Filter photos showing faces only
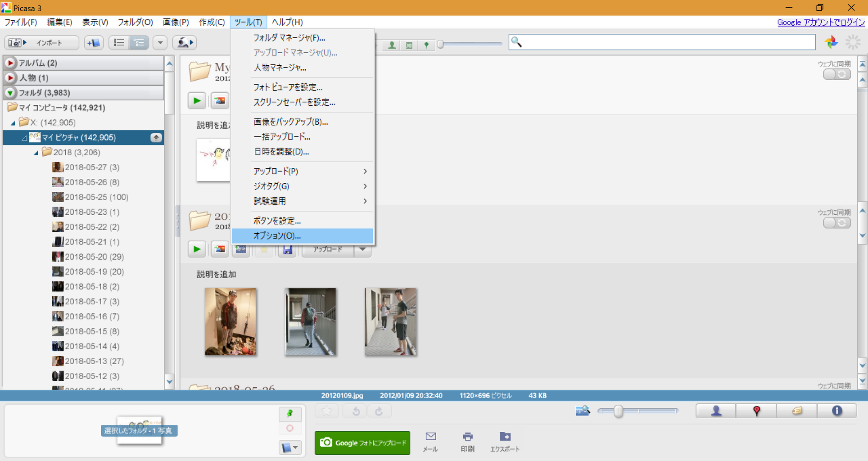868x461 pixels. coord(392,45)
